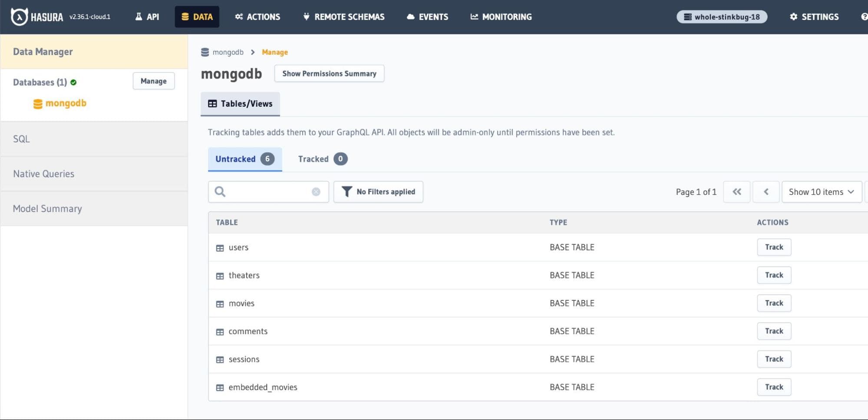The width and height of the screenshot is (868, 420).
Task: Click the Hasura logo icon
Action: (19, 17)
